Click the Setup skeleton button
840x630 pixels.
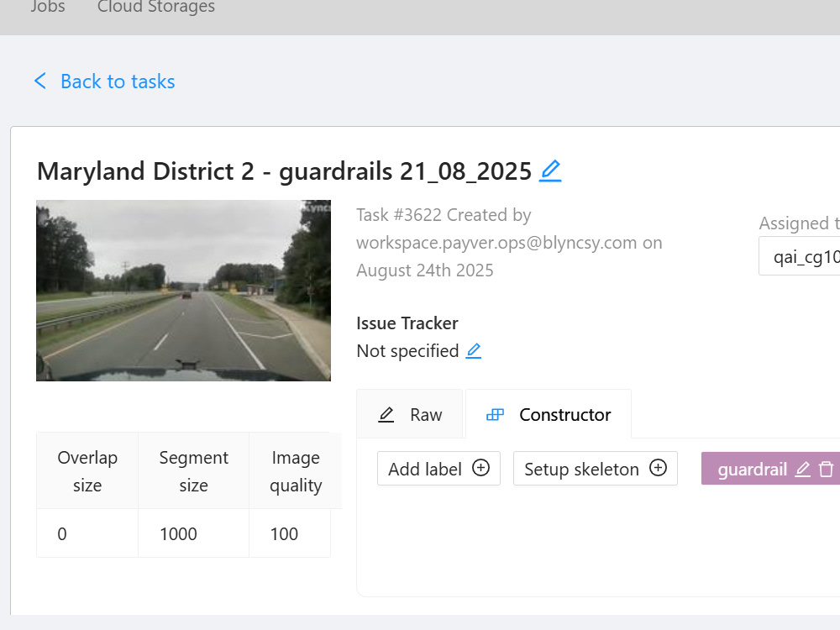[596, 468]
